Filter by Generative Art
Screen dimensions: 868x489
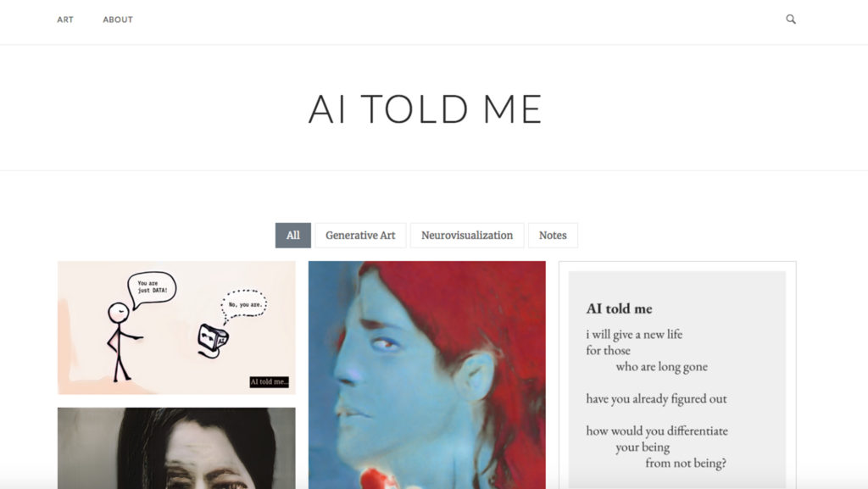[360, 235]
